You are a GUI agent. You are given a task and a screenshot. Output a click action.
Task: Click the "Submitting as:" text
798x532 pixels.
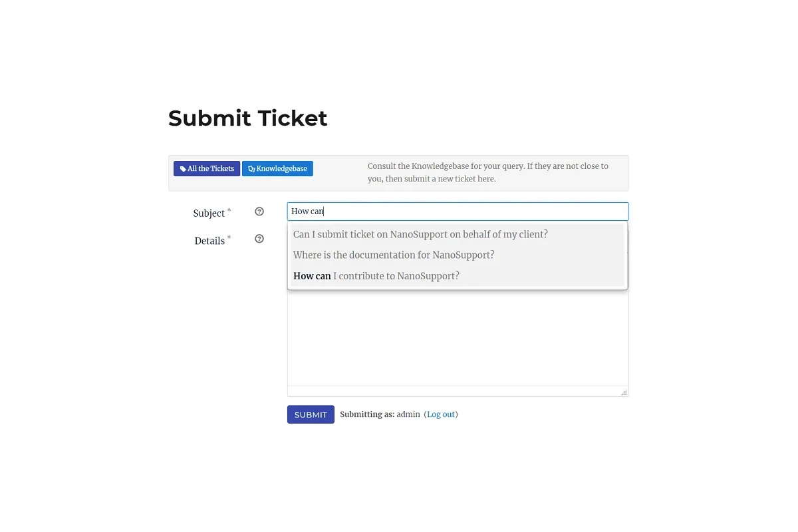click(367, 414)
